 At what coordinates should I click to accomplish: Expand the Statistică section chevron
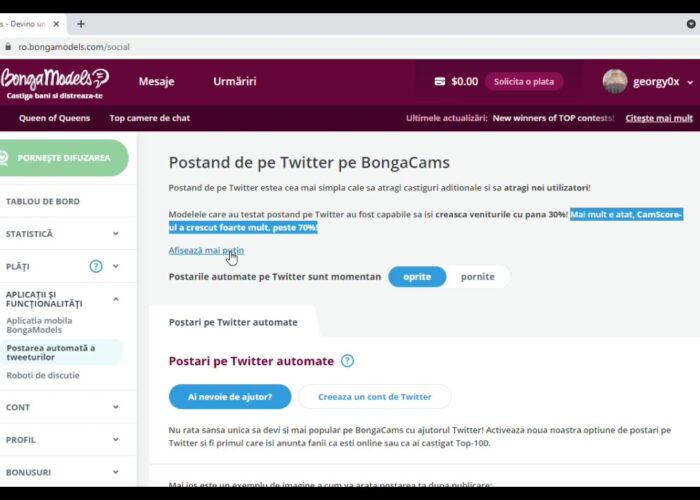116,233
